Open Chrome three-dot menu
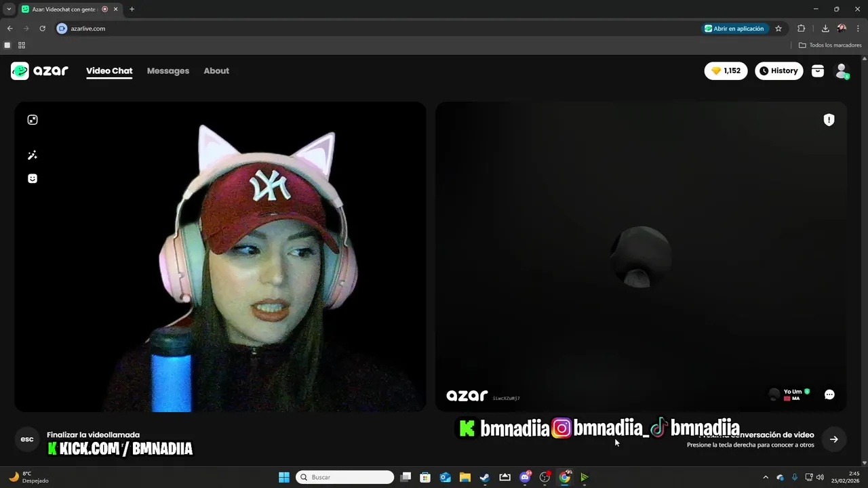The width and height of the screenshot is (868, 488). pyautogui.click(x=858, y=28)
